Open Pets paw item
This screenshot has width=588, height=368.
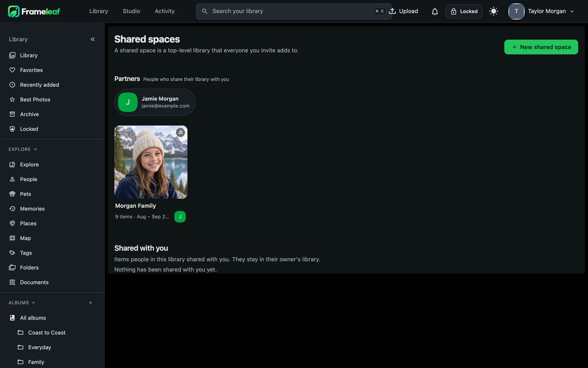(52, 194)
